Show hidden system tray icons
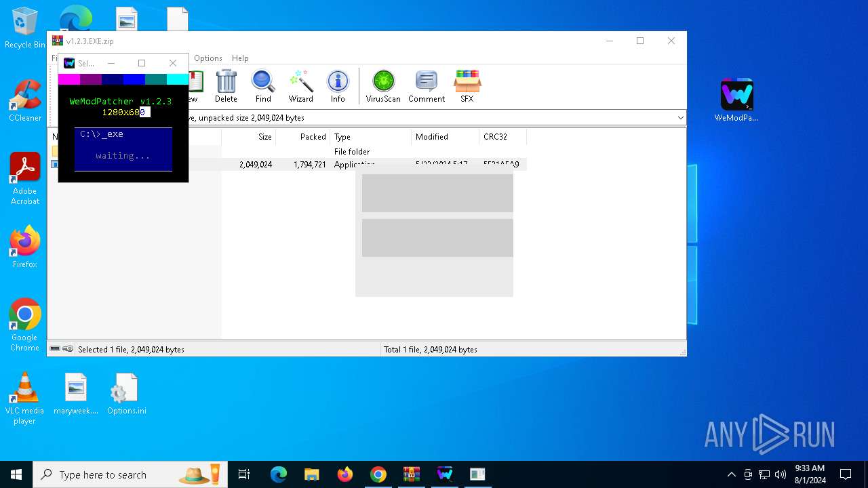This screenshot has height=488, width=868. (731, 474)
